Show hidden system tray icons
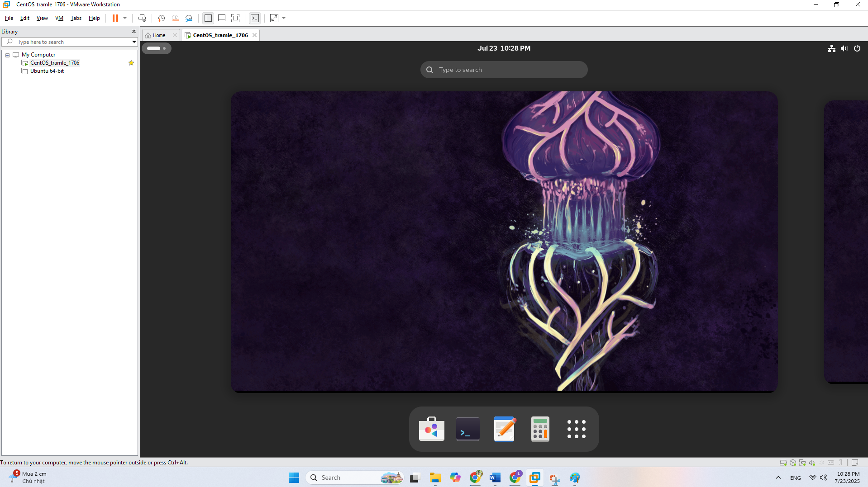This screenshot has width=868, height=487. coord(778,478)
